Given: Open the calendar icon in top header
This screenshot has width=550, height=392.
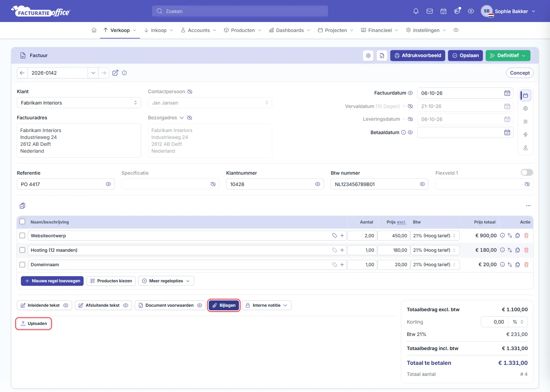Looking at the screenshot, I should [443, 11].
